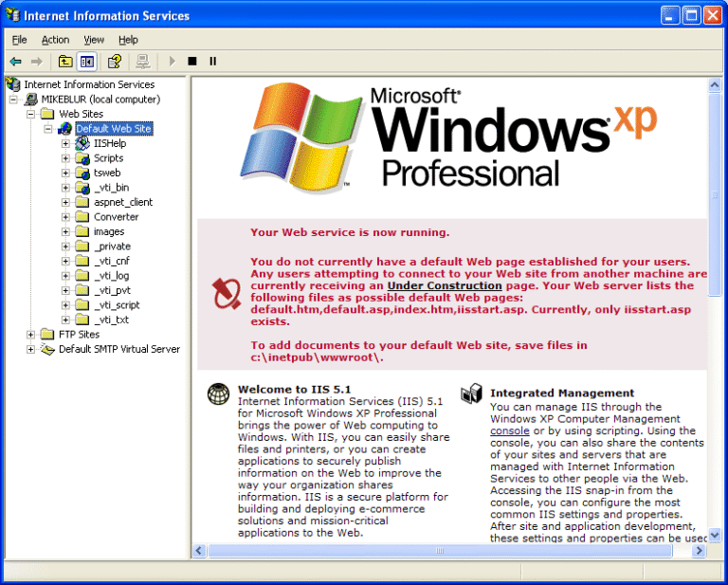Viewport: 728px width, 585px height.
Task: Expand the Scripts folder node
Action: 65,158
